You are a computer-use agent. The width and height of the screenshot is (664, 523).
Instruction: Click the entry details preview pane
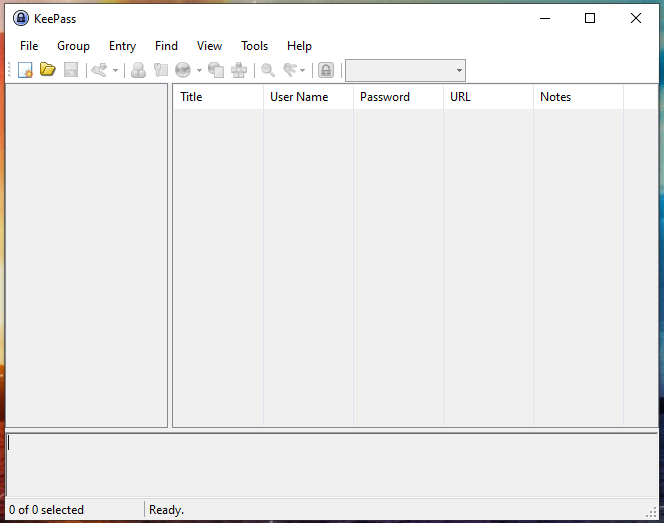(332, 465)
